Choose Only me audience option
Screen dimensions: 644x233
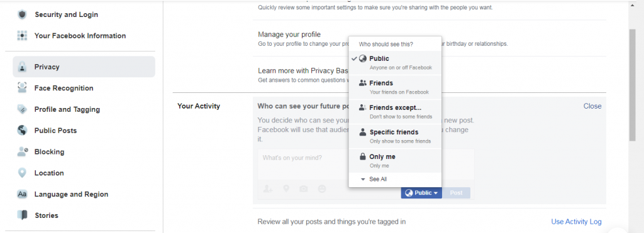coord(395,161)
